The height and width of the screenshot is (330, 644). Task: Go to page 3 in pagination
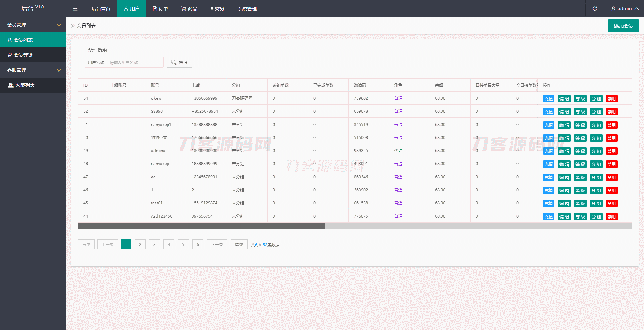(154, 244)
